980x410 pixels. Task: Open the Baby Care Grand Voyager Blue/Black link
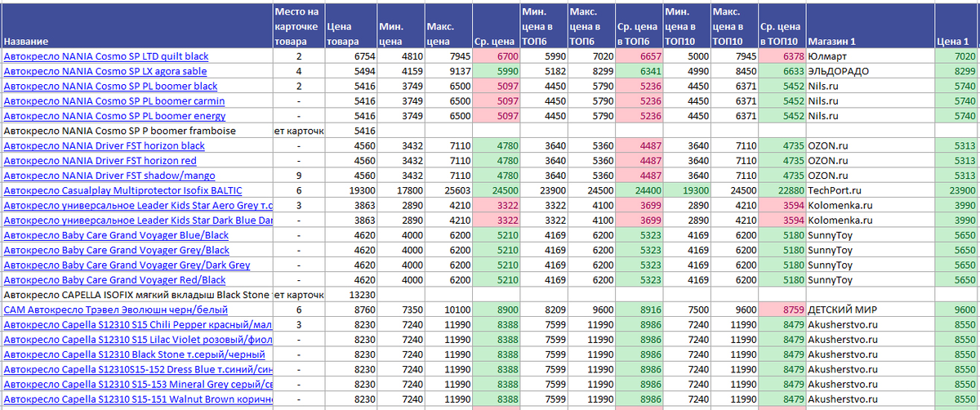116,234
